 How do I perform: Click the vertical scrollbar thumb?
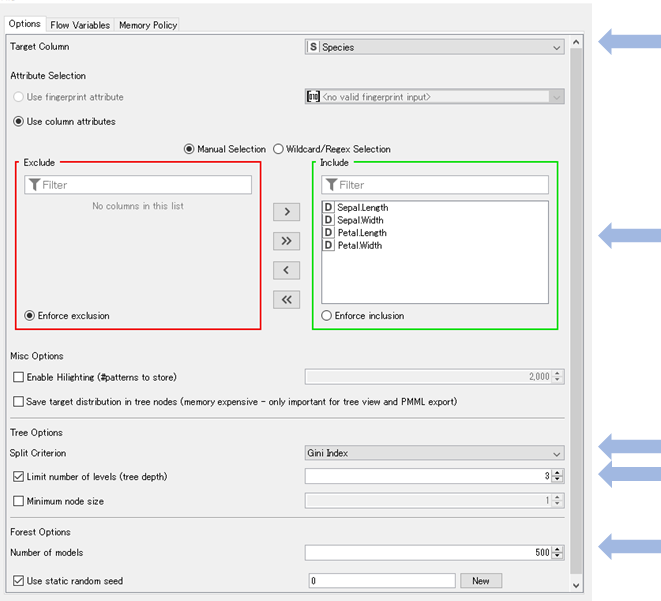tap(576, 311)
